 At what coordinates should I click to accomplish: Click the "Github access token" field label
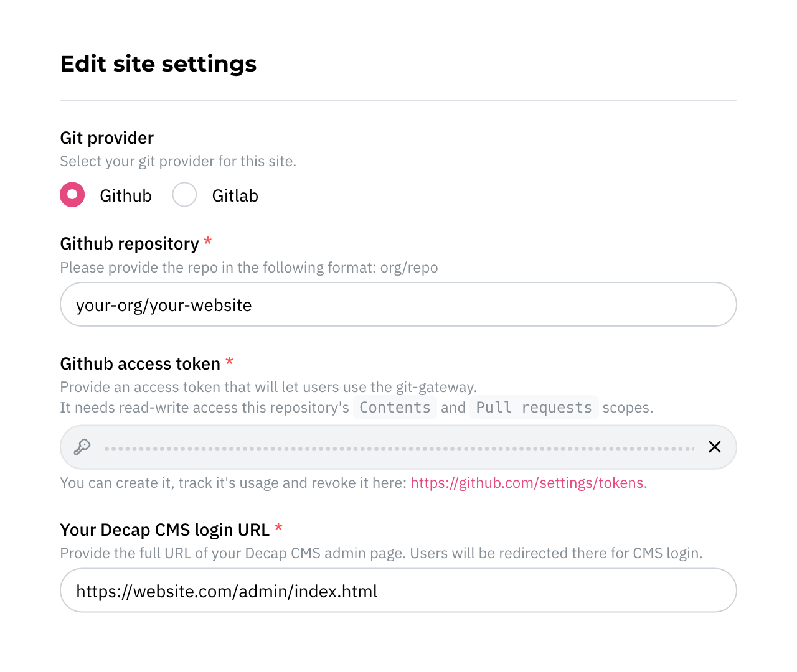140,363
